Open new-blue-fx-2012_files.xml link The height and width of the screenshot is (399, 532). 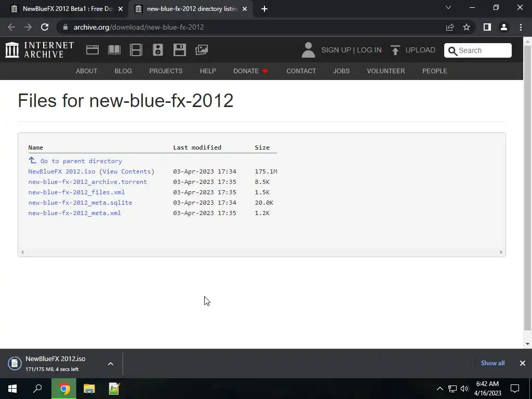76,192
